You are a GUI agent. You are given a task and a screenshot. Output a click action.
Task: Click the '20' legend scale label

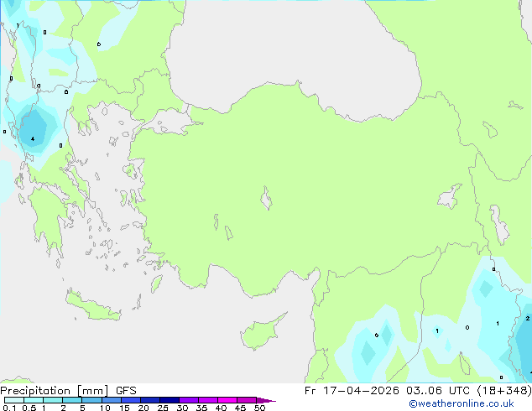[x=143, y=408]
